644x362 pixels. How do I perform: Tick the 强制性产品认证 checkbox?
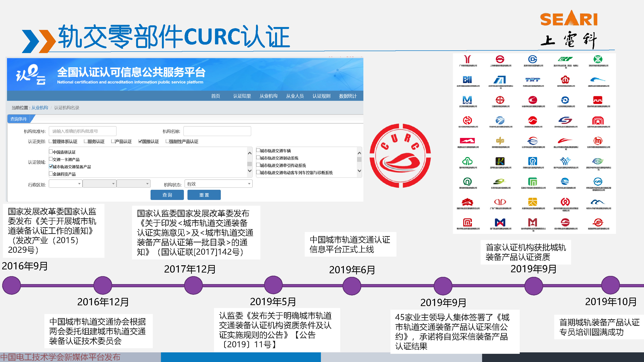coord(167,141)
